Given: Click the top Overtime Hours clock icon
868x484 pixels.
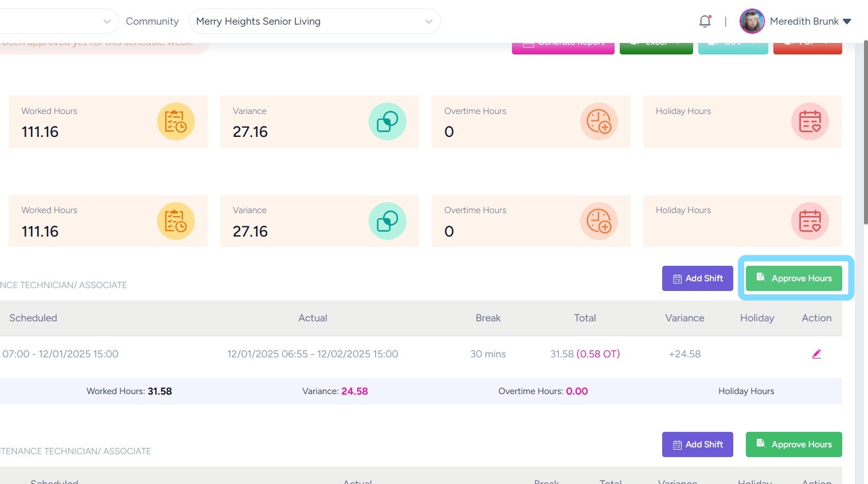Looking at the screenshot, I should pyautogui.click(x=599, y=121).
